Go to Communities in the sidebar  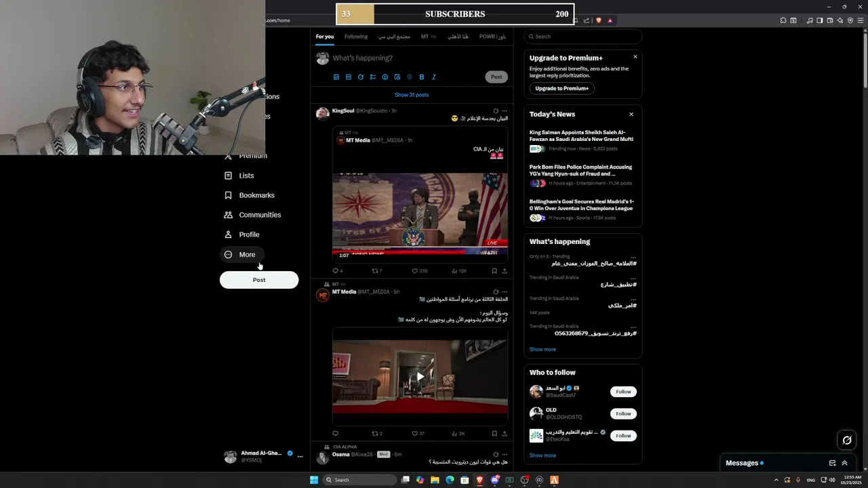252,215
